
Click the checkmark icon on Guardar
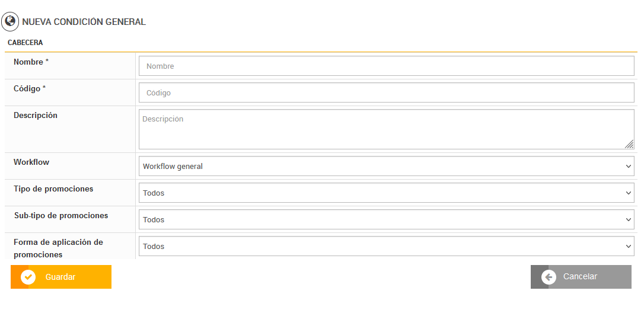tap(28, 277)
